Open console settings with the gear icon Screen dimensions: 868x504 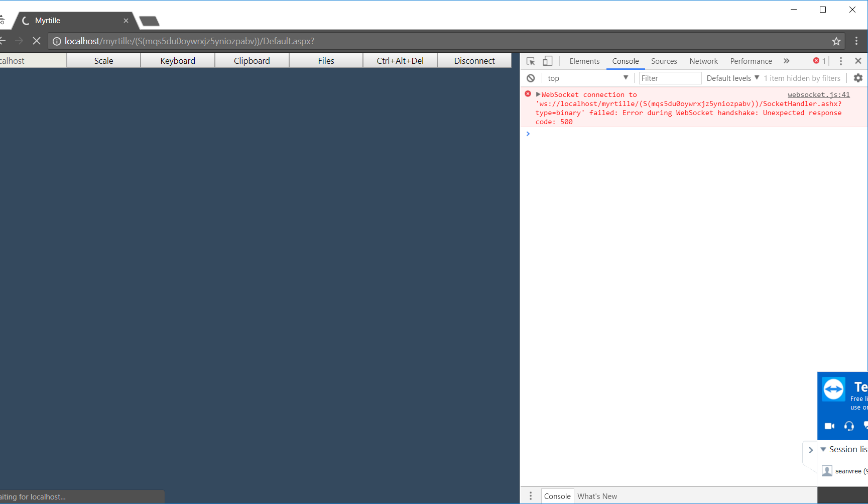(x=858, y=78)
